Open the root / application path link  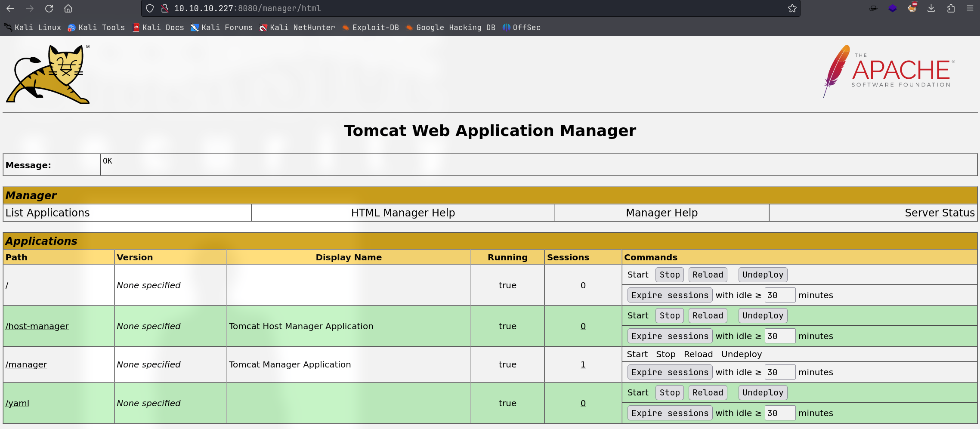(x=7, y=285)
